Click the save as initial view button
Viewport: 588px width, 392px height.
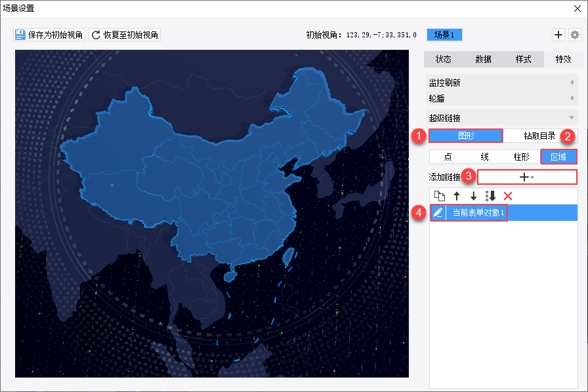pos(49,35)
